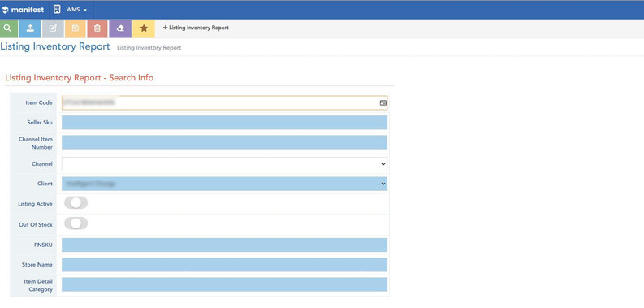The height and width of the screenshot is (308, 644).
Task: Expand the WMS menu dropdown
Action: pos(76,10)
